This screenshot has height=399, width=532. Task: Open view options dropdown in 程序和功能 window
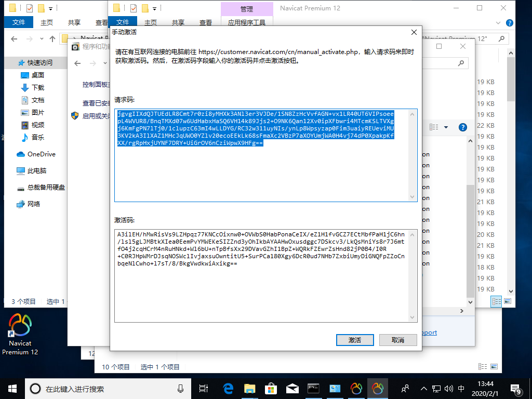(x=446, y=127)
